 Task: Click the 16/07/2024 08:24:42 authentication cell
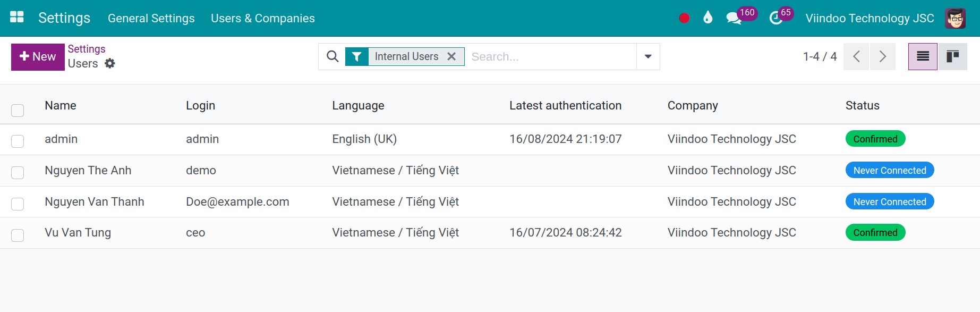(x=565, y=232)
